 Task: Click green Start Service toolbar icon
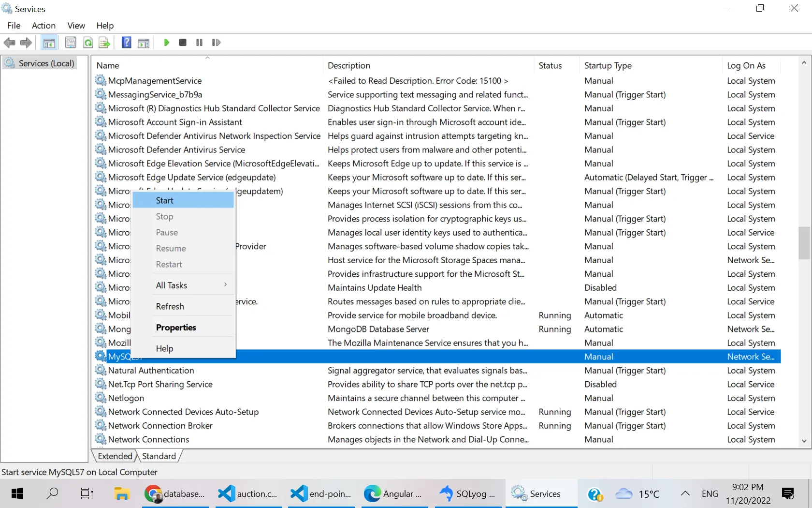(167, 43)
